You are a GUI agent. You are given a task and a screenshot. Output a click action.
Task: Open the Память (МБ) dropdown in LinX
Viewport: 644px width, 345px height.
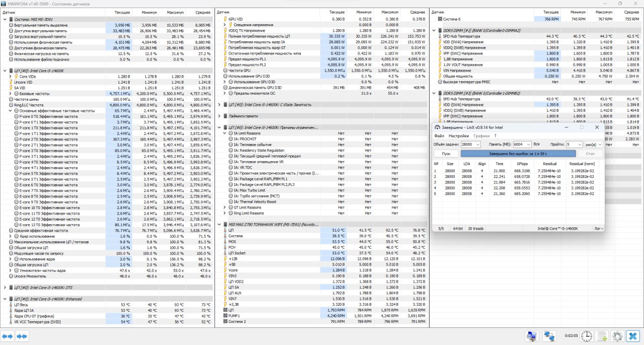pos(528,145)
